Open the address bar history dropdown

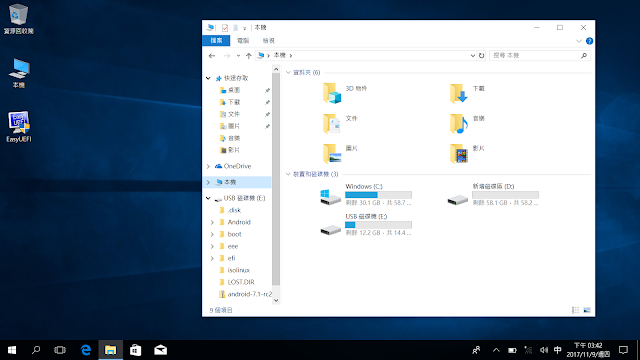click(473, 56)
